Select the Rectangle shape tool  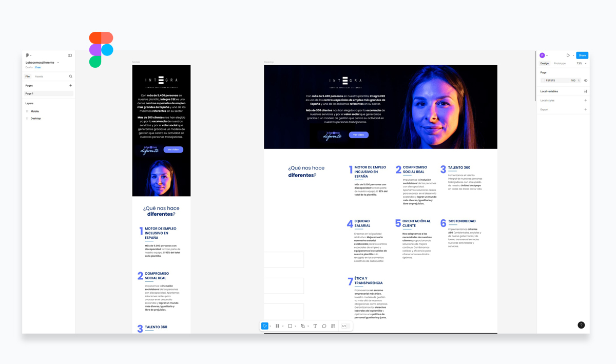pos(290,326)
